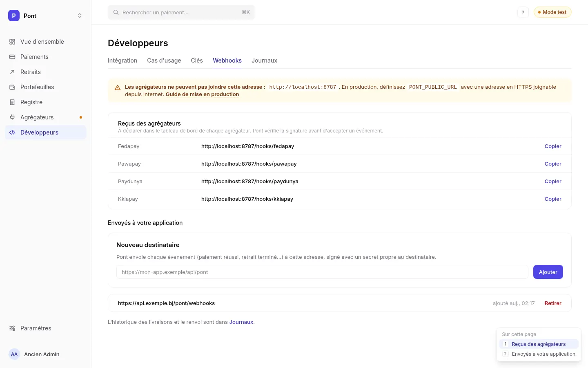Follow the Journaux link in the footer note

point(241,322)
